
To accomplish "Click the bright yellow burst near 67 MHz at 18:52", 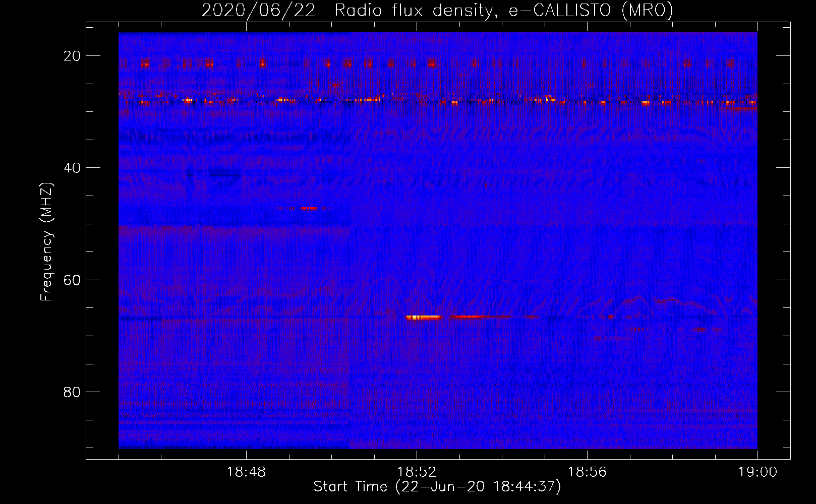I will (x=424, y=317).
